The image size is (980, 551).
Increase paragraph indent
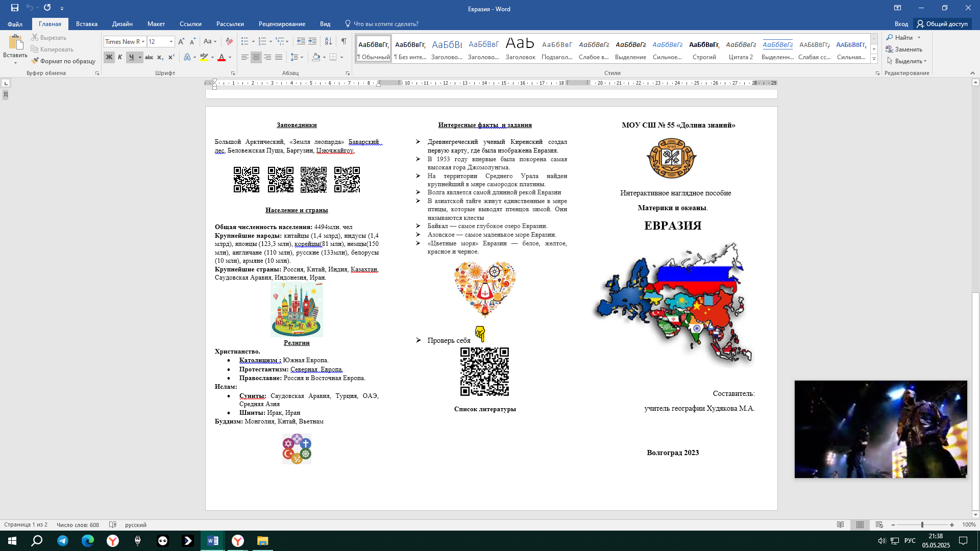pos(312,42)
